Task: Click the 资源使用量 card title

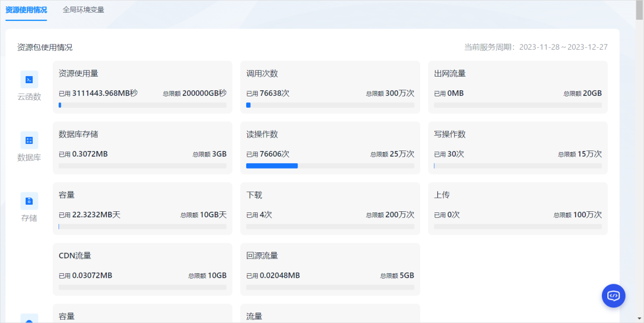Action: (x=78, y=73)
